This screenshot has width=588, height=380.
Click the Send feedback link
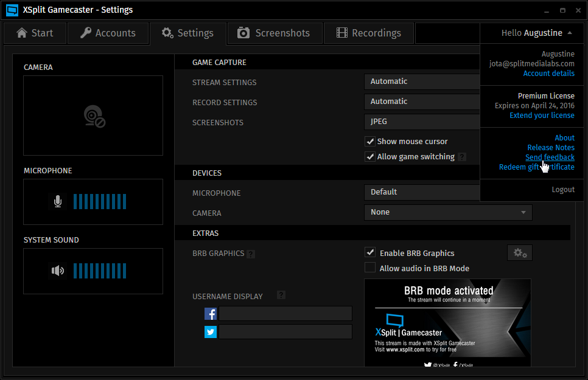click(550, 157)
